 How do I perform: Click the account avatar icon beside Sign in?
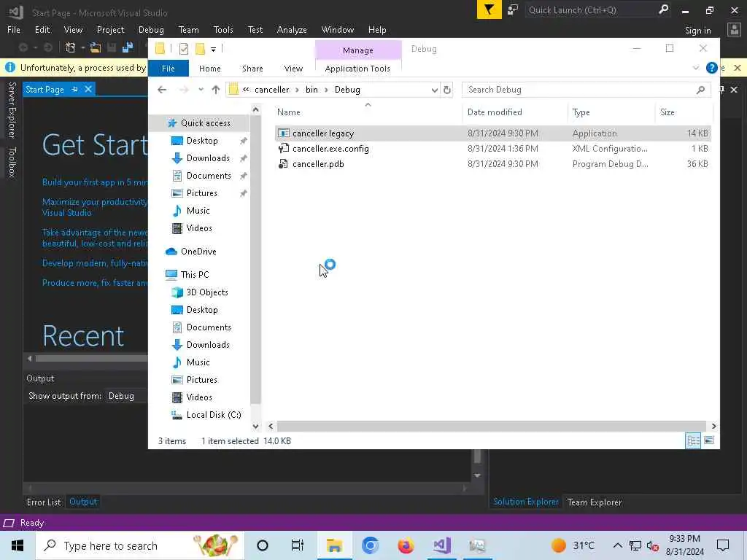(x=734, y=30)
